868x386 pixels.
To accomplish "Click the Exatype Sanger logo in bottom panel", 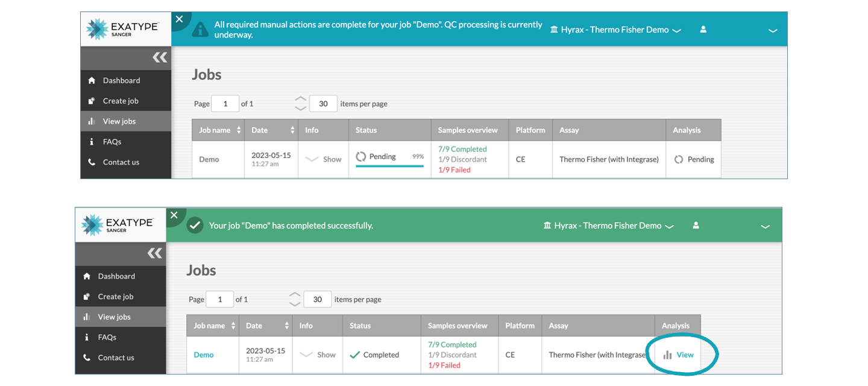I will click(x=118, y=225).
